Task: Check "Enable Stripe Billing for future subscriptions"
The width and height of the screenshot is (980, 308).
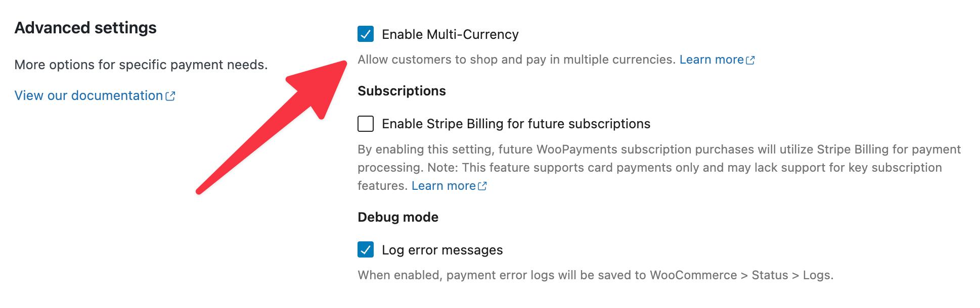Action: pyautogui.click(x=365, y=124)
